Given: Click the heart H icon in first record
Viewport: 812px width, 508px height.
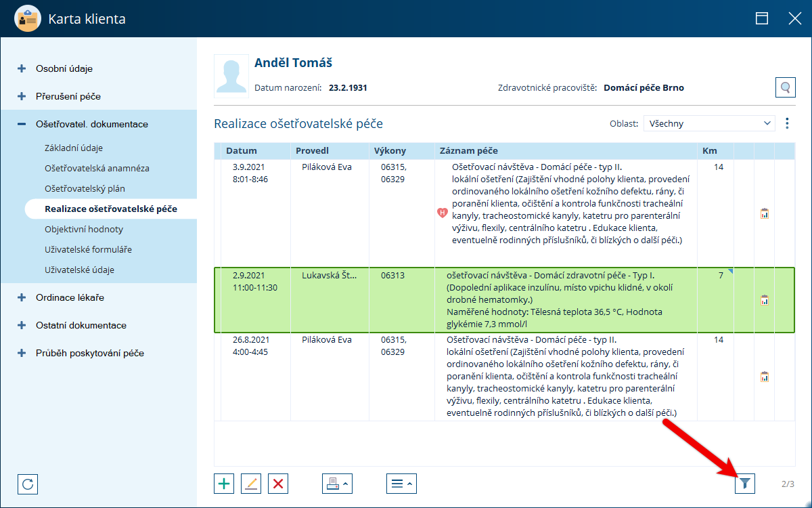Looking at the screenshot, I should pos(443,213).
